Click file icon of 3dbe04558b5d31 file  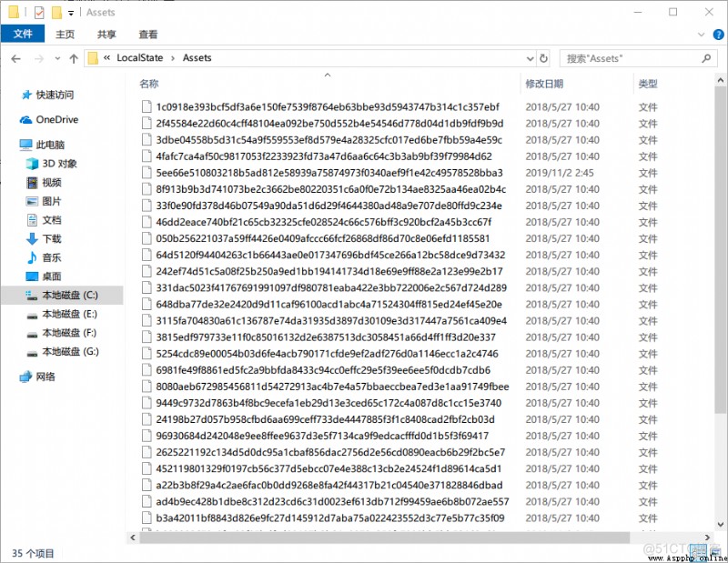click(x=147, y=140)
